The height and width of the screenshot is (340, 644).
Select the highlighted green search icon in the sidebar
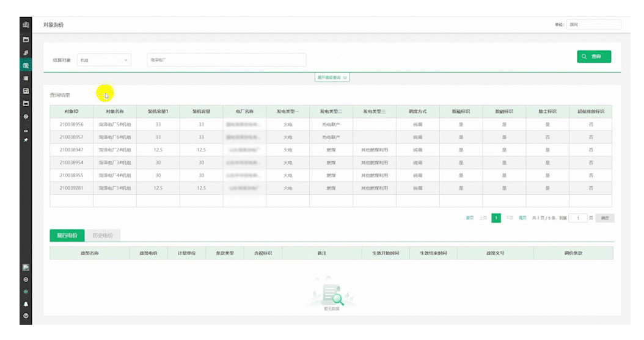(26, 65)
